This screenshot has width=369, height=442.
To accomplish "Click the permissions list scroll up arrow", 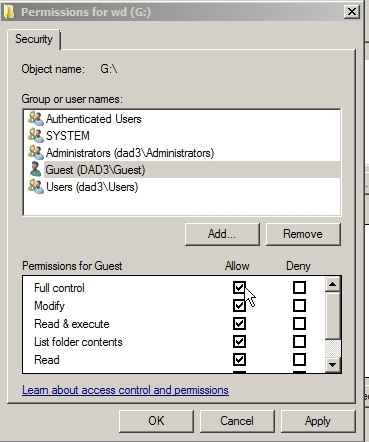I will pos(333,284).
